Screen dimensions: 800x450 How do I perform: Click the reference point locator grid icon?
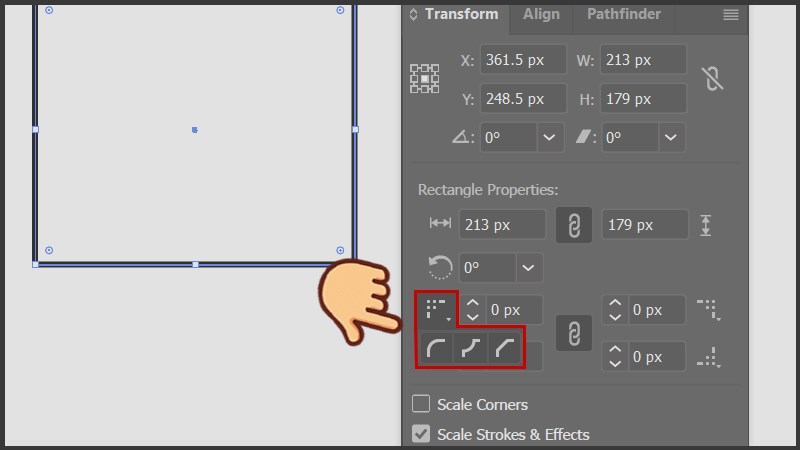(425, 78)
